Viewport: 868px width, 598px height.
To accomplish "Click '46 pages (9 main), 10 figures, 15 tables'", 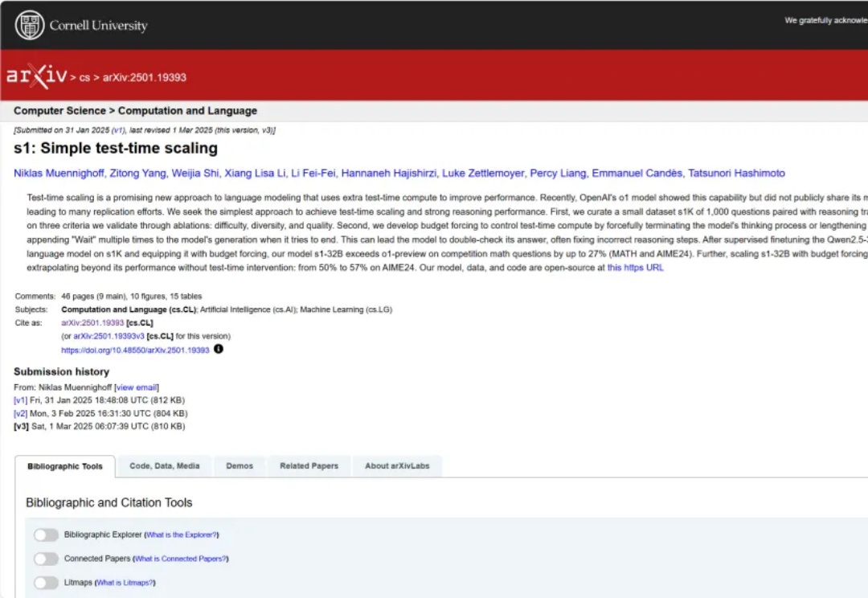I will pos(131,297).
